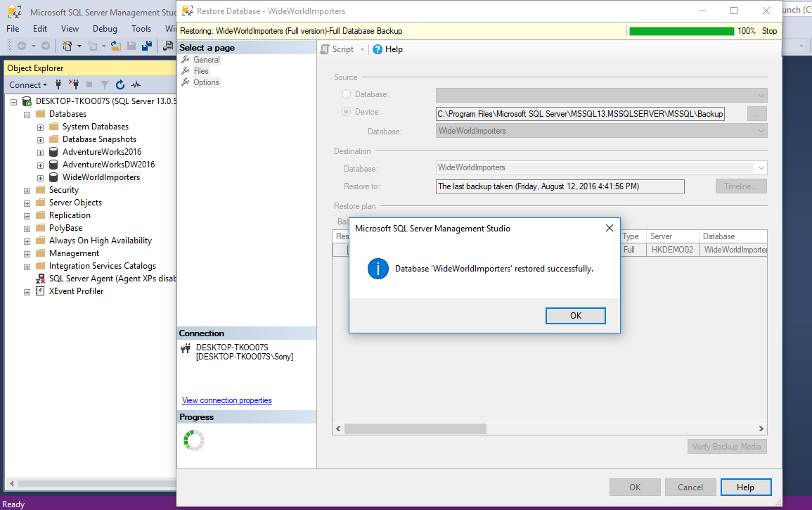
Task: Click the Refresh icon in Object Explorer
Action: click(x=120, y=84)
